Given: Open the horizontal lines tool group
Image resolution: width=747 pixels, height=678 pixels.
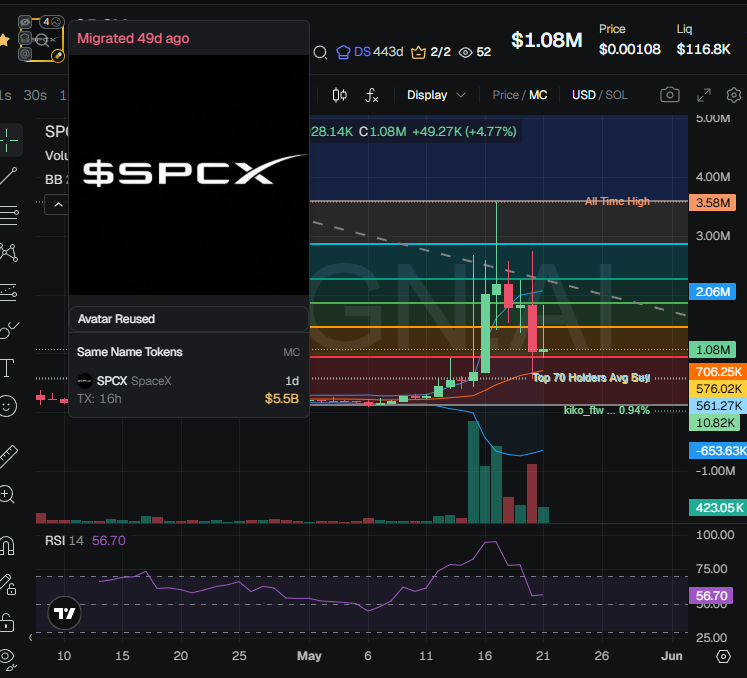Looking at the screenshot, I should click(x=9, y=215).
